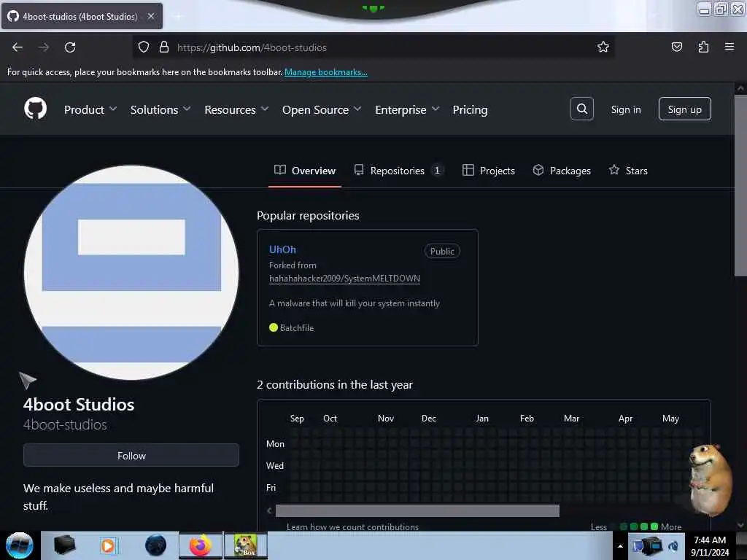Click '2 contributions in the last year' heading
The width and height of the screenshot is (747, 560).
coord(334,384)
